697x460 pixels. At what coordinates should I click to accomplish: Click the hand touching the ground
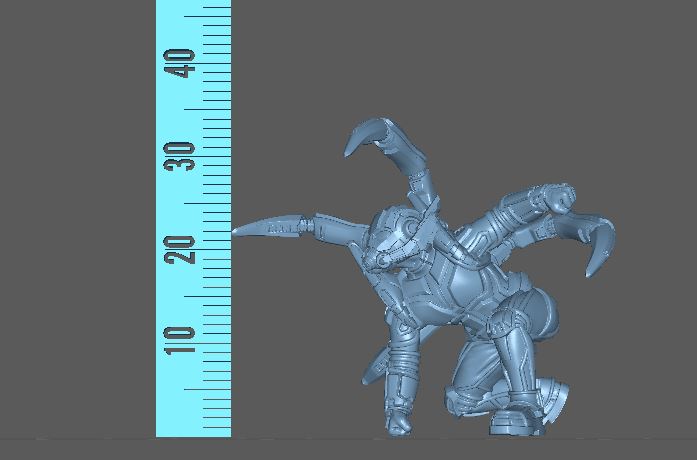400,421
